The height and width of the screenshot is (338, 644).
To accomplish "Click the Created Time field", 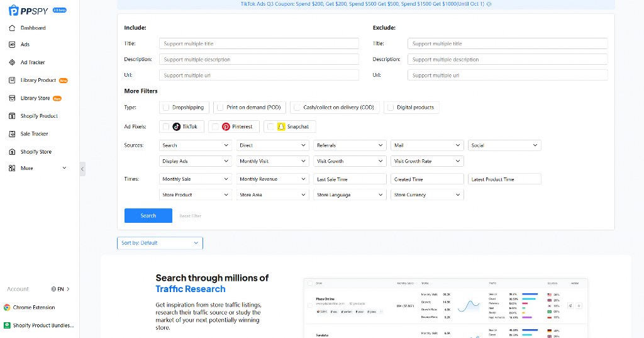I will click(427, 179).
